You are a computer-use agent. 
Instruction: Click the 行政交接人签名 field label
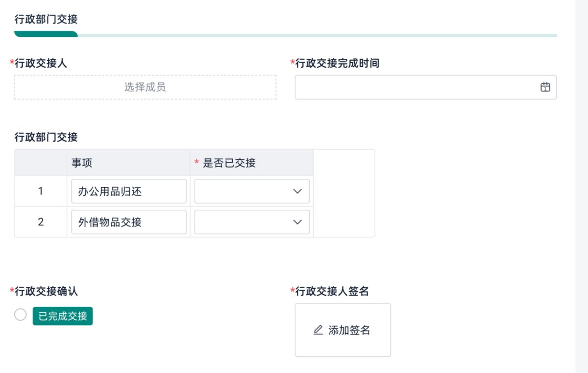click(x=332, y=292)
